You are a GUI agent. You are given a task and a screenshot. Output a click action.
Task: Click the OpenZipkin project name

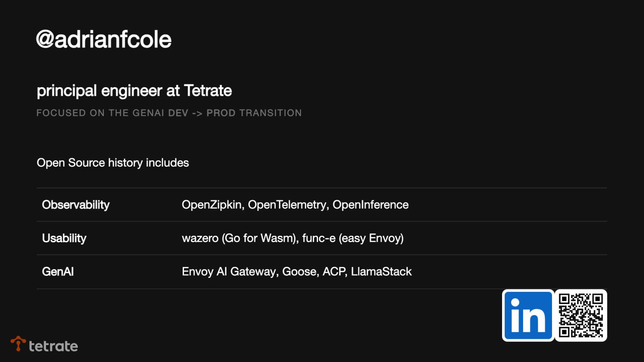(x=212, y=205)
